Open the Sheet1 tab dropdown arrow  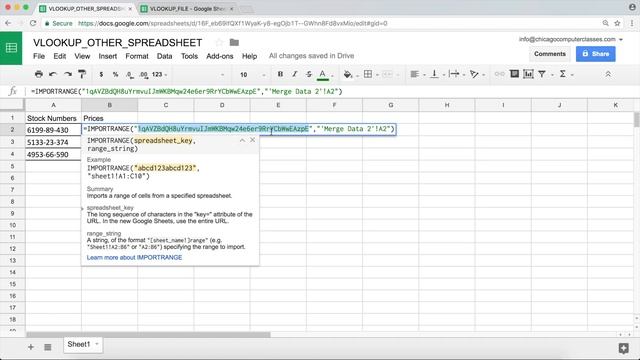(97, 344)
